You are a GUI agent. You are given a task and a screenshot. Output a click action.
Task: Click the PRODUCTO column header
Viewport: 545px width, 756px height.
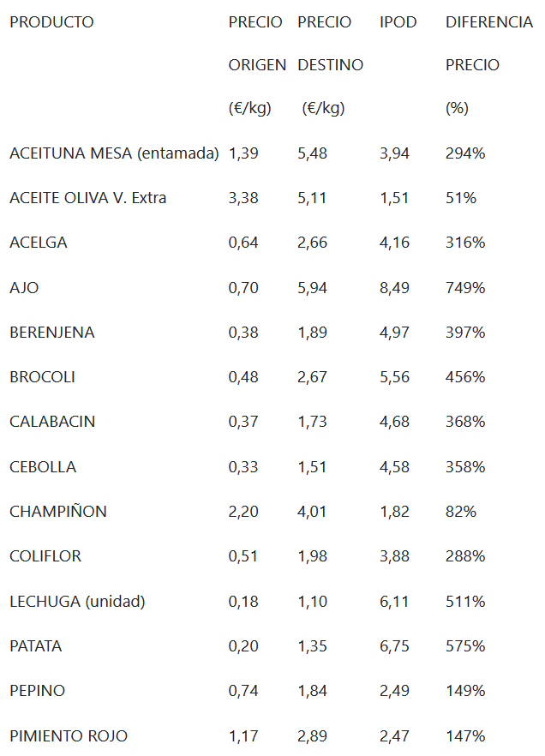pyautogui.click(x=51, y=22)
